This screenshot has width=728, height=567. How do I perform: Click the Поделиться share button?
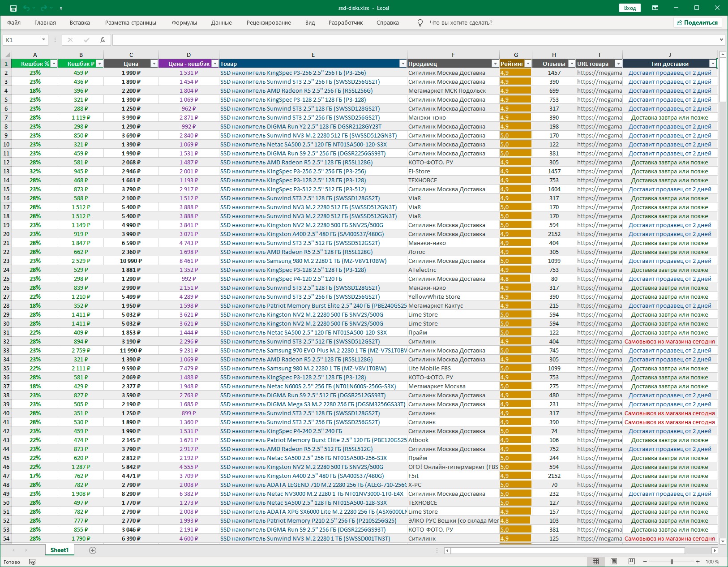tap(698, 23)
